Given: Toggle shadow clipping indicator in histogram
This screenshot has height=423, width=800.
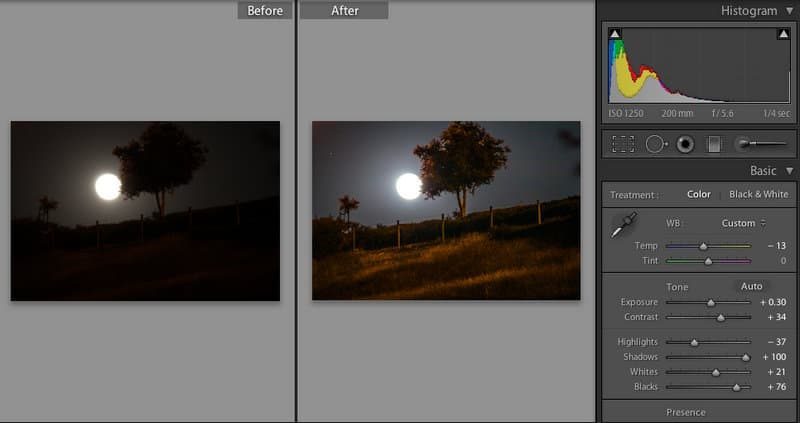Looking at the screenshot, I should coord(615,34).
